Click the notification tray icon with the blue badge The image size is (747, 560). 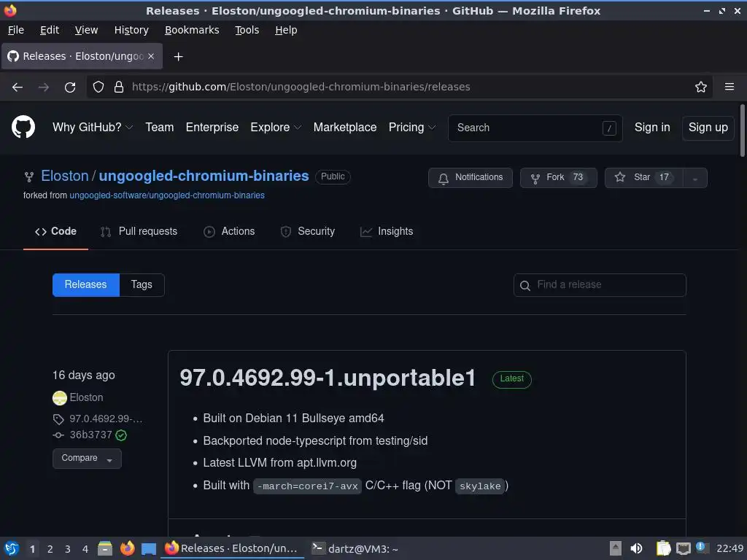[703, 548]
